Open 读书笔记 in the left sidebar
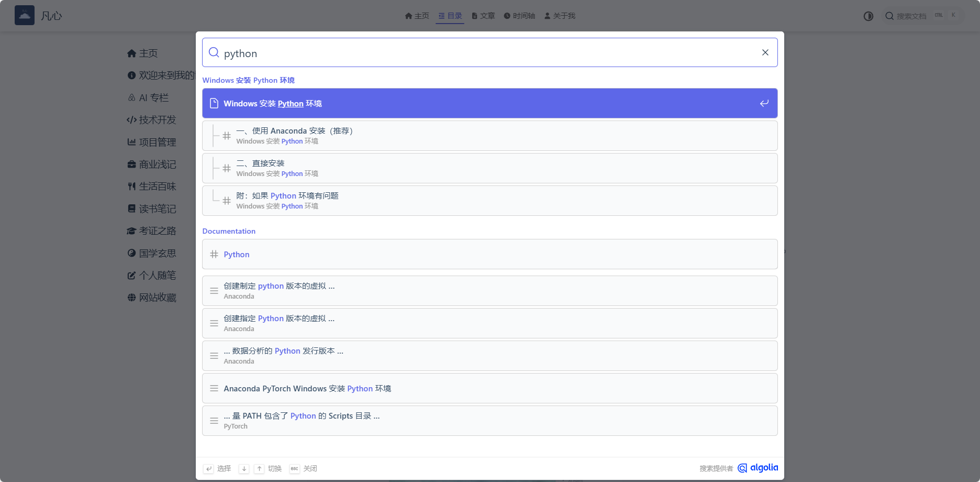 [151, 209]
